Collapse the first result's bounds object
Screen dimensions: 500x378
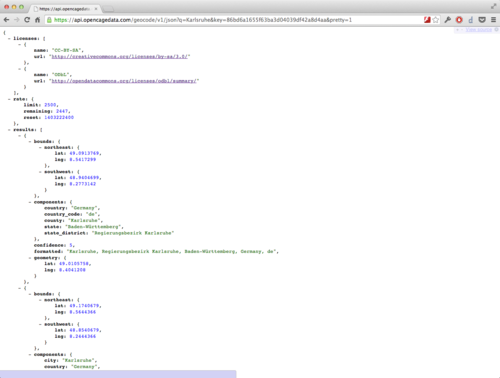coord(30,141)
